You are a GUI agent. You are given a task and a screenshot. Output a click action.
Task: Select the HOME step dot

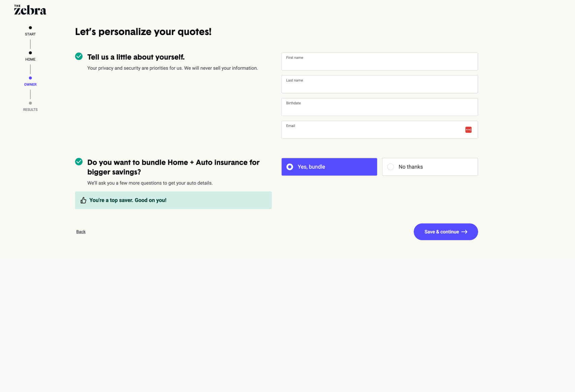(30, 53)
